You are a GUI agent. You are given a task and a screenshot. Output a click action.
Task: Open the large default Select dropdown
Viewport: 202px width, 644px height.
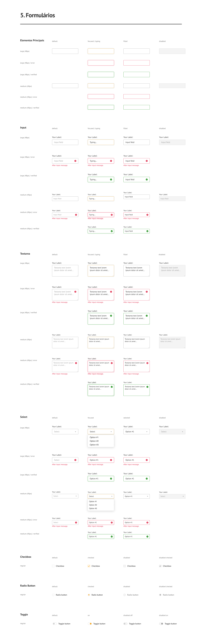(65, 432)
